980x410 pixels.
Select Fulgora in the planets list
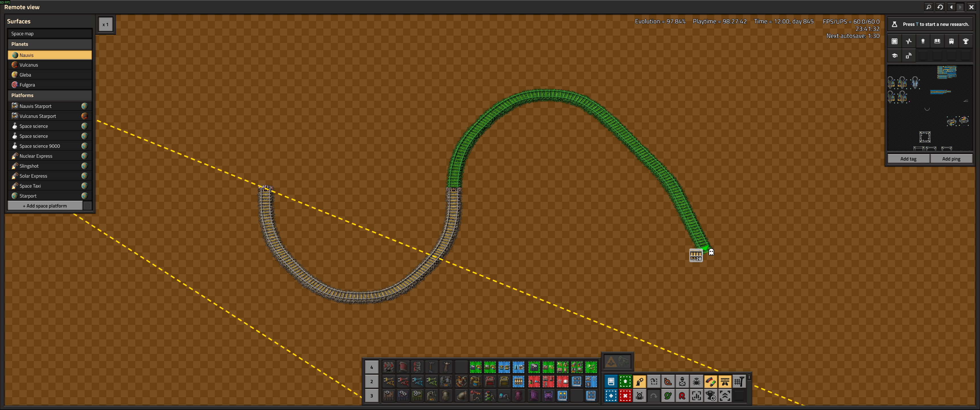pyautogui.click(x=50, y=85)
